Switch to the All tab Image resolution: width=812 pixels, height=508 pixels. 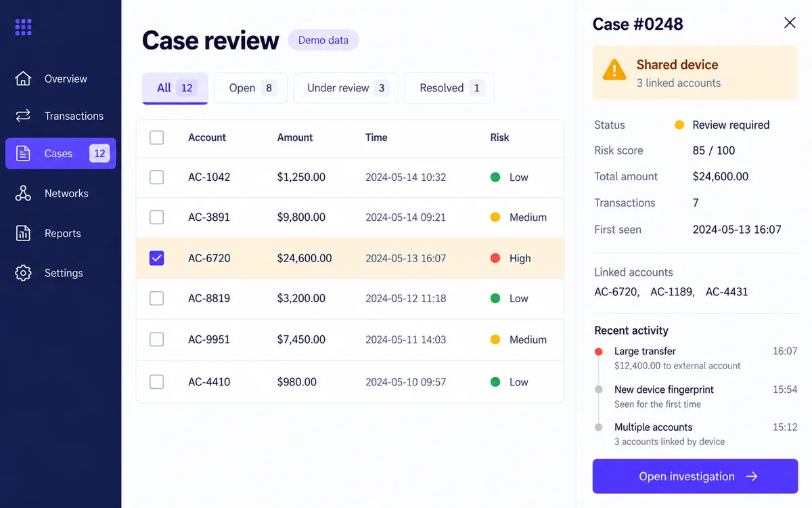(175, 88)
